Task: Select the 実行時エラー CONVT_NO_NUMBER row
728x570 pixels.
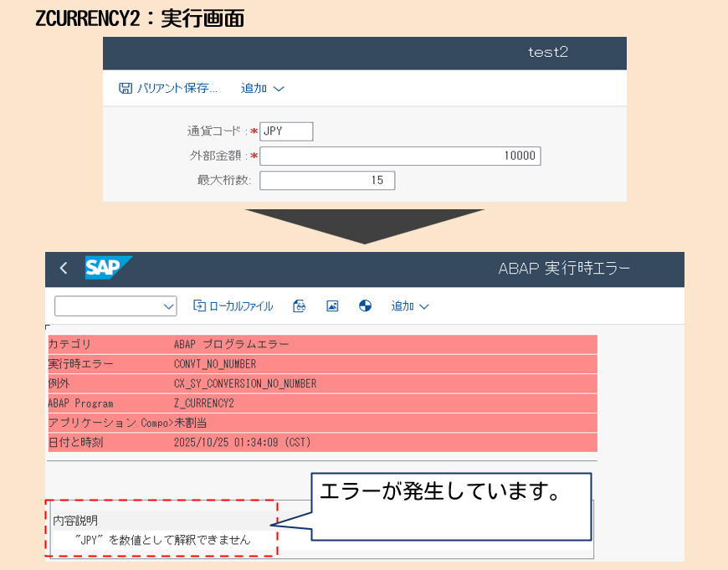Action: [322, 364]
